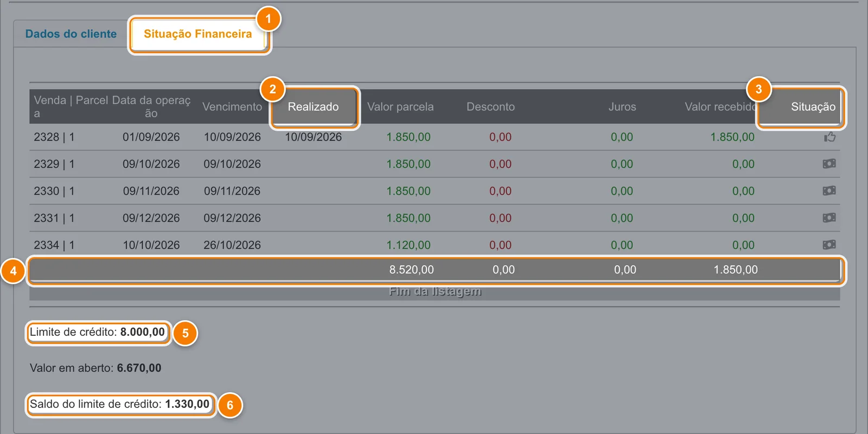Click the Realizado date in row 2328
The height and width of the screenshot is (434, 868).
pyautogui.click(x=314, y=137)
